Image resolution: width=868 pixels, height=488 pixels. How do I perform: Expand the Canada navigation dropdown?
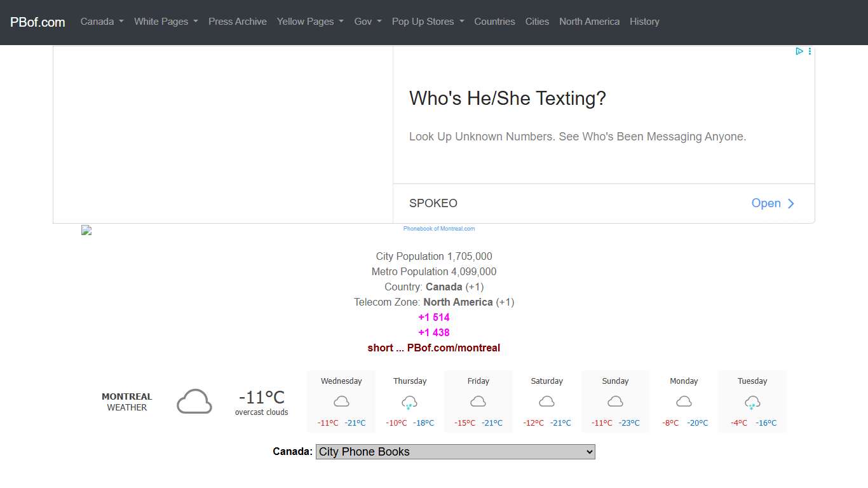102,22
